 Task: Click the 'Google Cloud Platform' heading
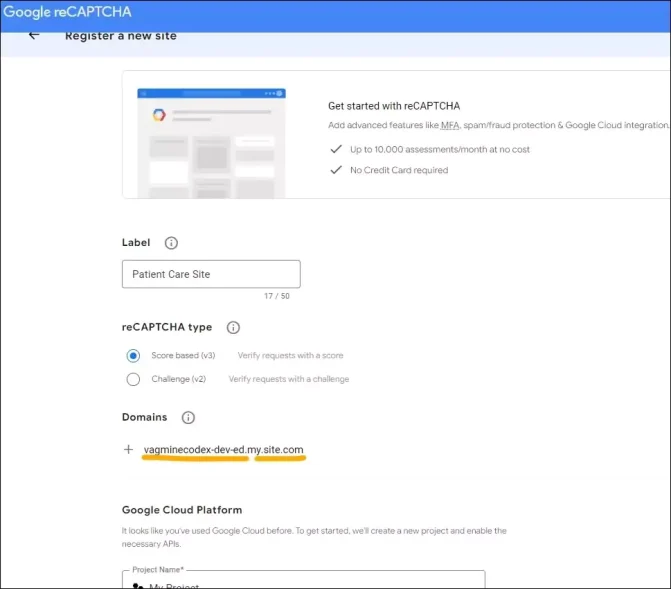[x=182, y=510]
